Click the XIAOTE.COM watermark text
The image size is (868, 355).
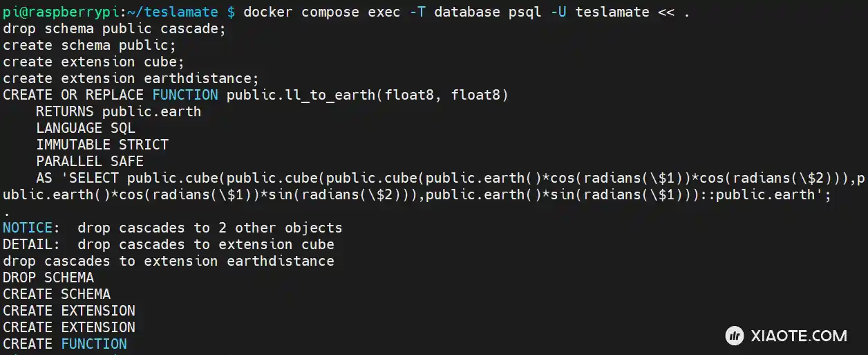coord(798,336)
